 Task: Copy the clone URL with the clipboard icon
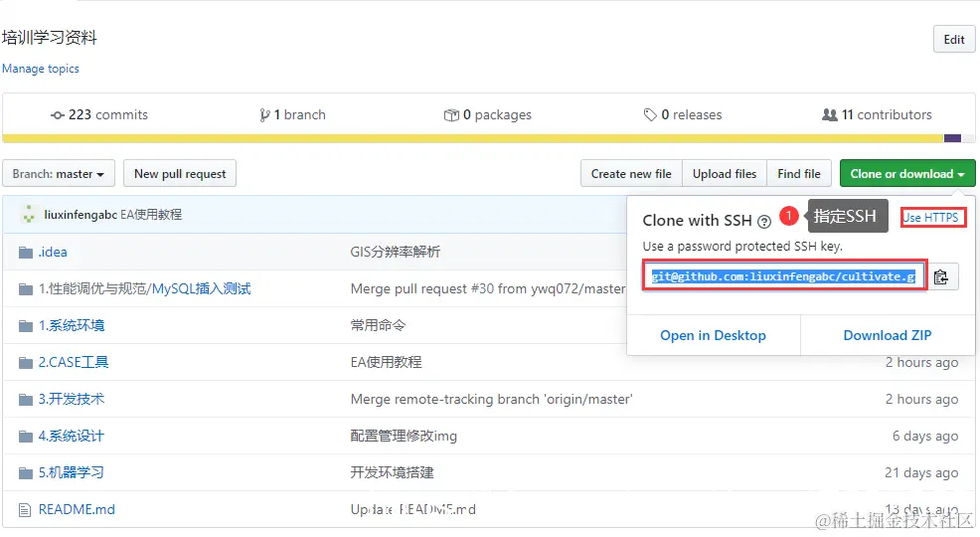pyautogui.click(x=941, y=276)
